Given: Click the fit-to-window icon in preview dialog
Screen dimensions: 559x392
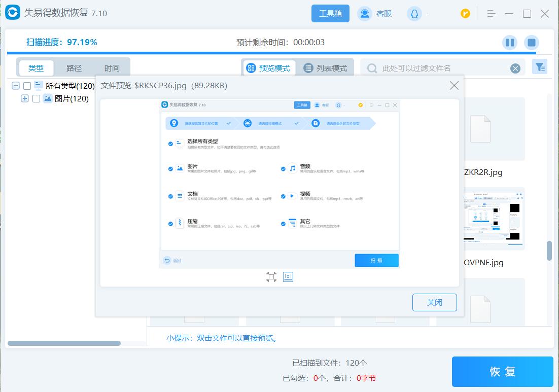Looking at the screenshot, I should click(271, 277).
